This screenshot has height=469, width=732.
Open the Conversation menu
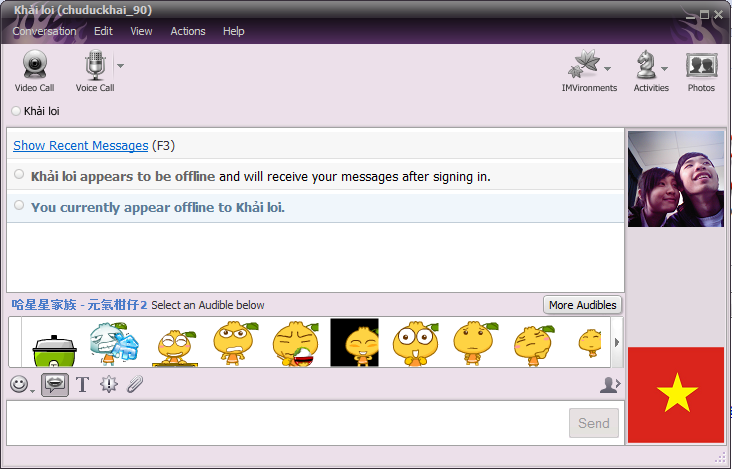click(44, 31)
